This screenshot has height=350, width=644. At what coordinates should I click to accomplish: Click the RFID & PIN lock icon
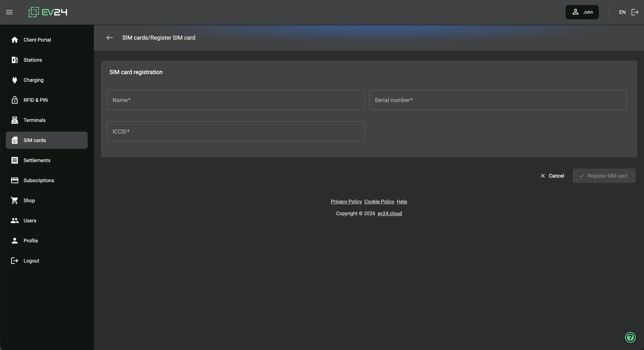[x=14, y=100]
